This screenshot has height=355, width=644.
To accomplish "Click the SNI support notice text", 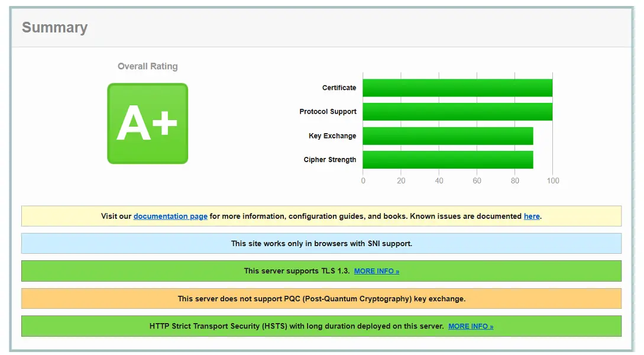I will click(322, 244).
